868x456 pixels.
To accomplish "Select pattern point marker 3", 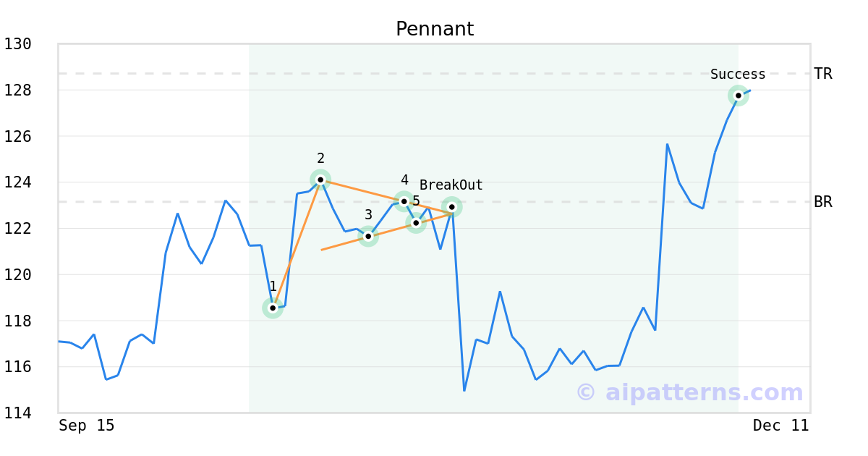I will 368,236.
